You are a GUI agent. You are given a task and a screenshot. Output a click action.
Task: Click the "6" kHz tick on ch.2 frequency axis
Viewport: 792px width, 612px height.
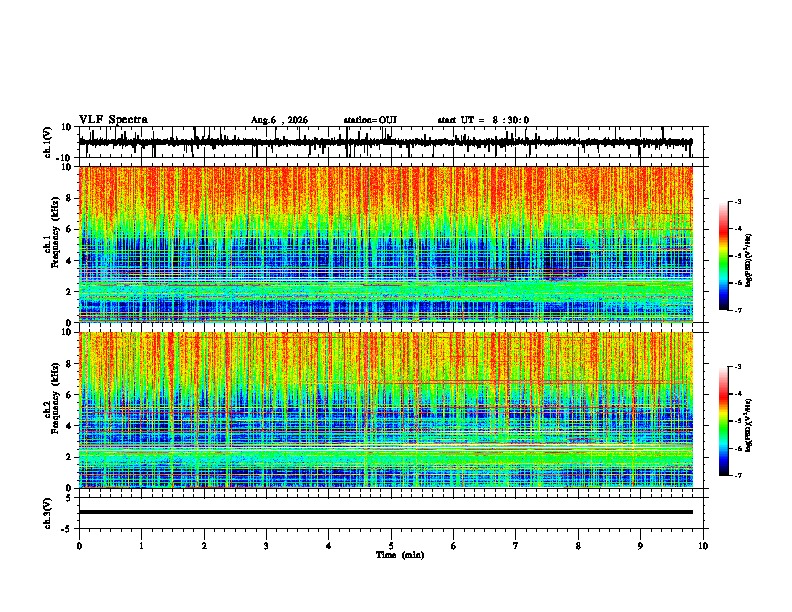[x=69, y=395]
